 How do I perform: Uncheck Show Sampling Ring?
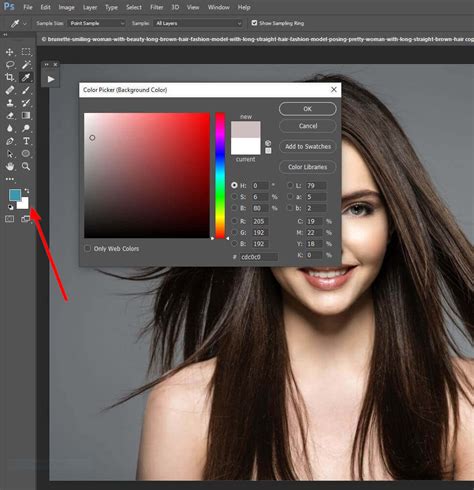coord(254,23)
